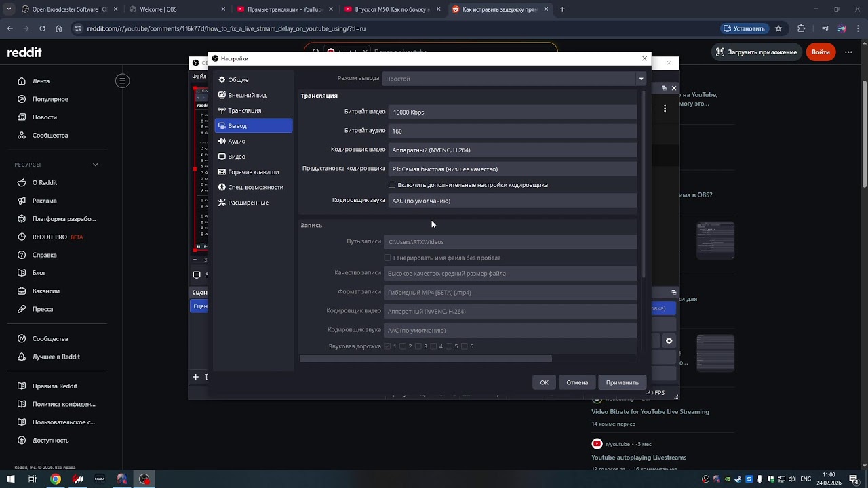Toggle Генерировать имя файла без пробела checkbox
The width and height of the screenshot is (868, 488).
click(x=388, y=258)
